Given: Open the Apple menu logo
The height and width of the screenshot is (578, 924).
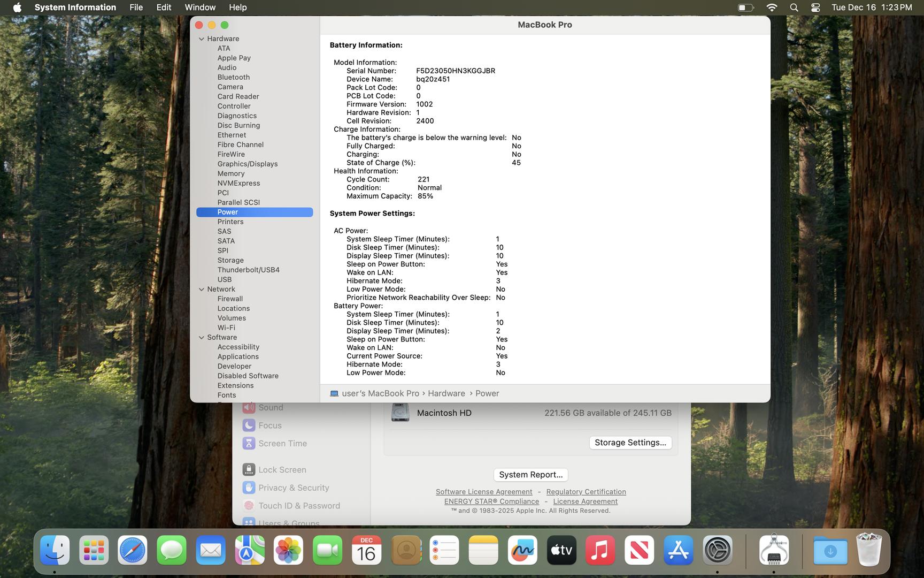Looking at the screenshot, I should (x=17, y=7).
